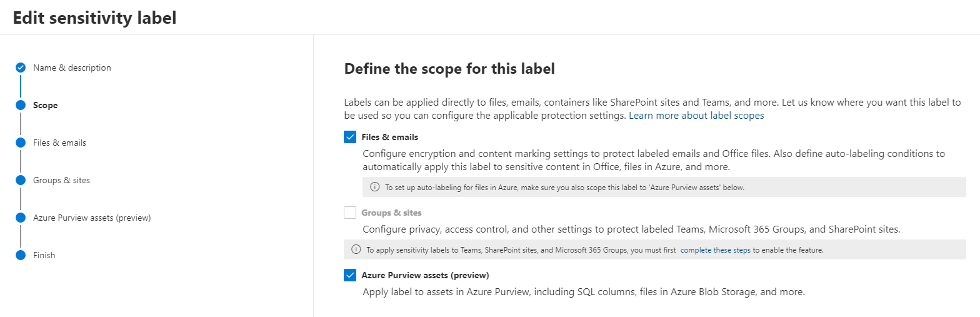Click the Scope step label in sidebar

click(45, 105)
